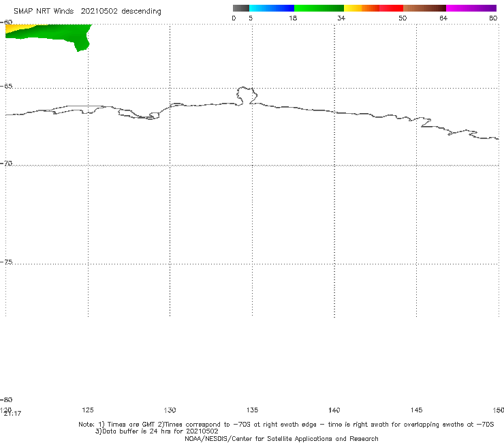Click the word 'descending' in the title

point(142,12)
